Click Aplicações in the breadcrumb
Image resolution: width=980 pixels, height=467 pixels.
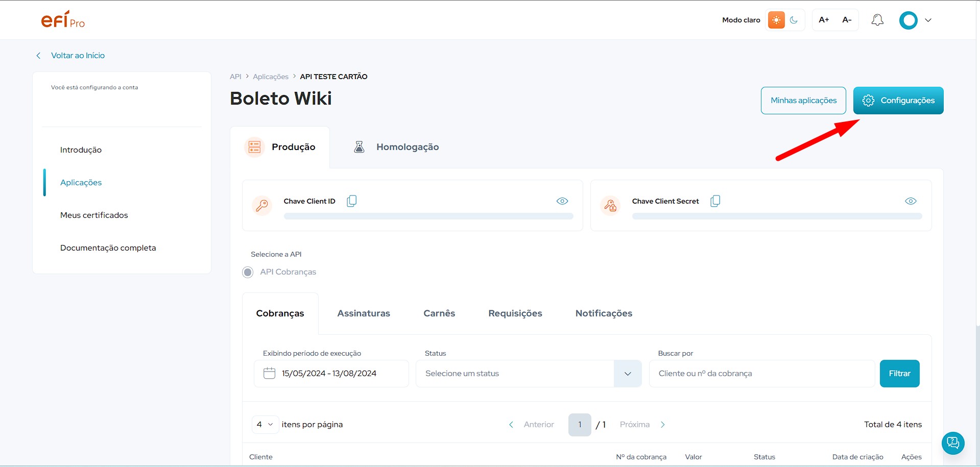tap(271, 77)
